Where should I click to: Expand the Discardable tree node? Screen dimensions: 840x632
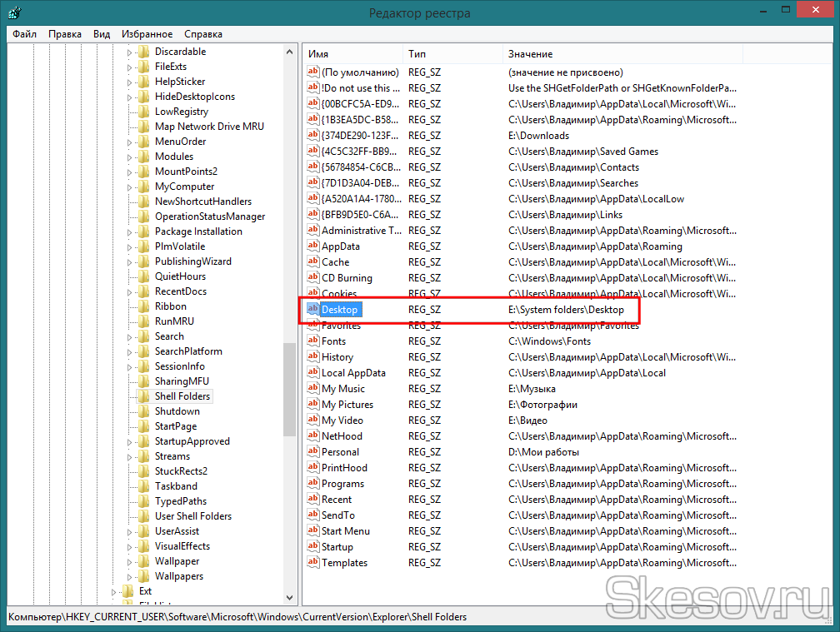point(129,52)
